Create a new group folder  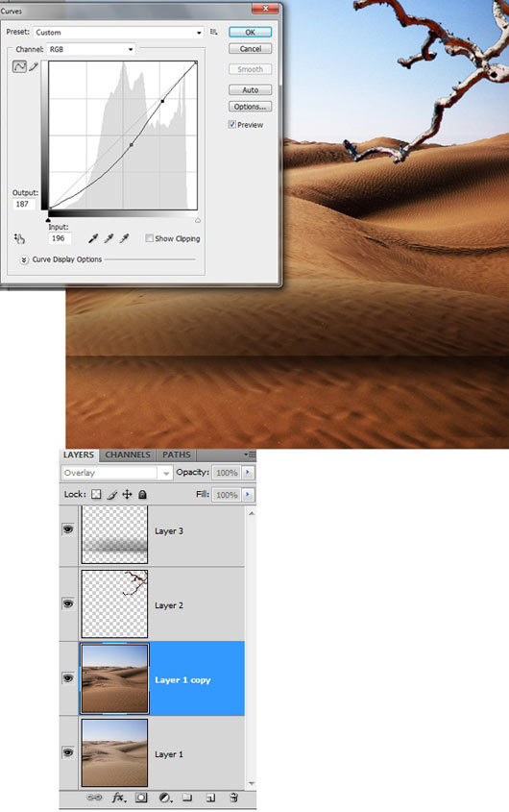(x=187, y=798)
